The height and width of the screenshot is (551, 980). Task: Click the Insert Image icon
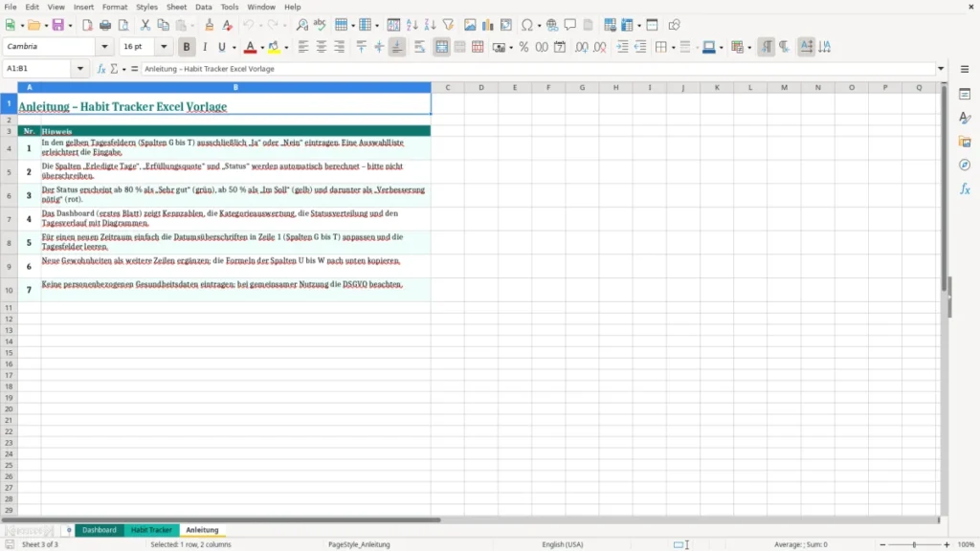[470, 25]
